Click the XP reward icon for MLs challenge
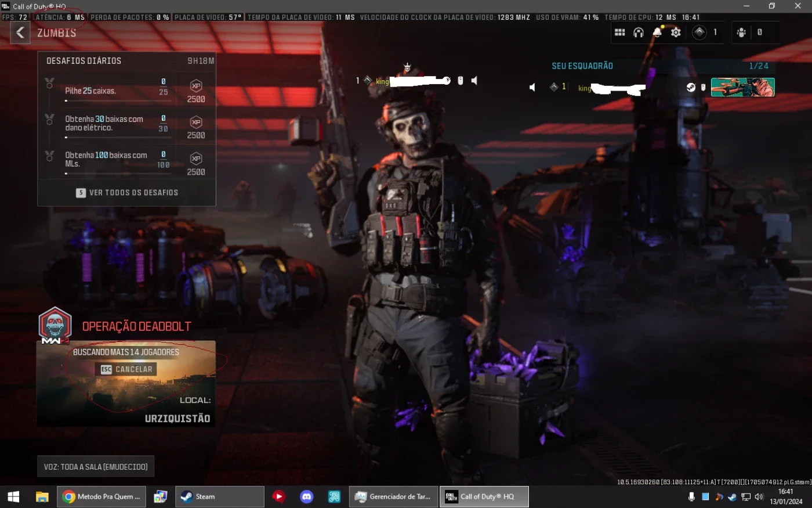This screenshot has width=812, height=508. [196, 158]
